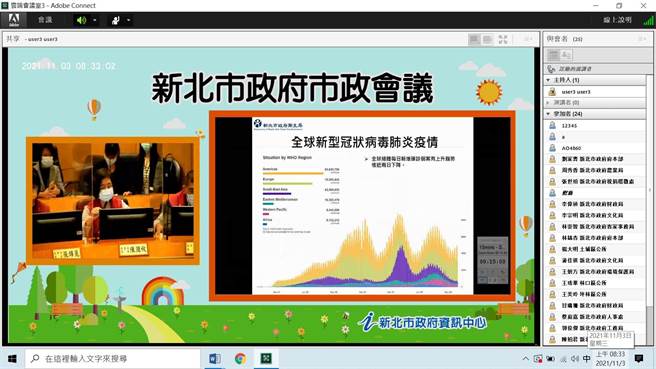This screenshot has height=369, width=656.
Task: Click the 共享 pod title
Action: pyautogui.click(x=13, y=39)
